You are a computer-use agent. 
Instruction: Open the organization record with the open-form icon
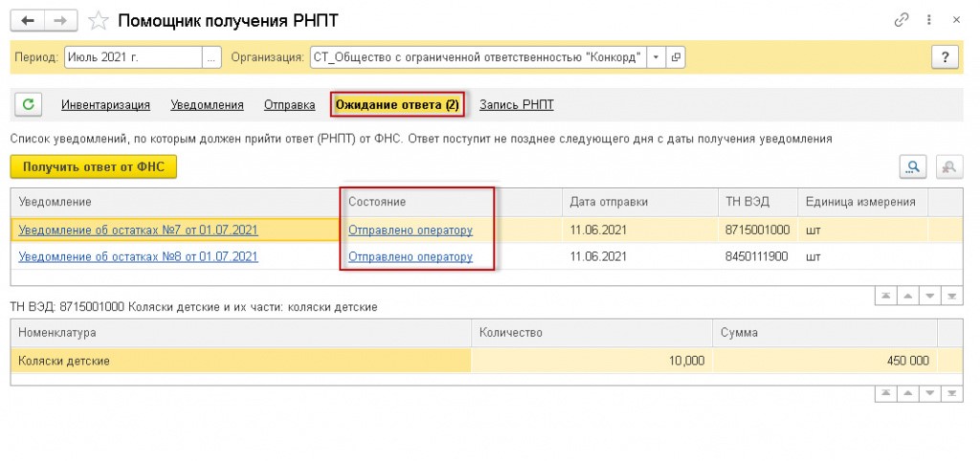(675, 57)
